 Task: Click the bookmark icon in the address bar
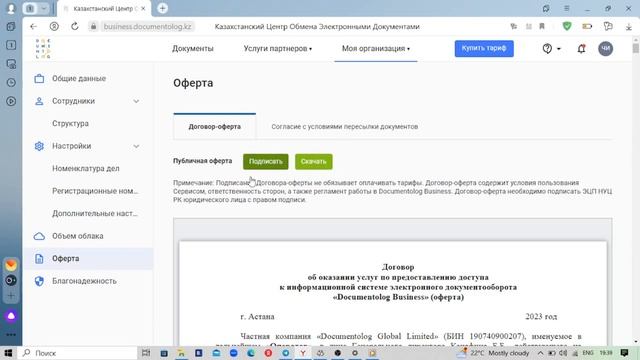(x=542, y=27)
